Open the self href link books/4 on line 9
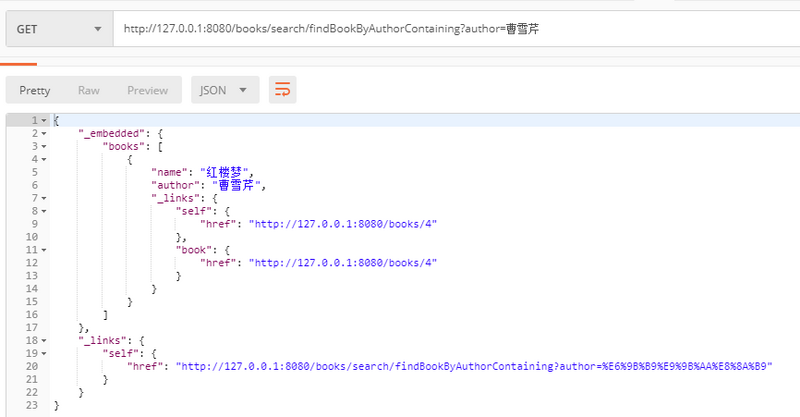The width and height of the screenshot is (800, 417). click(x=343, y=224)
